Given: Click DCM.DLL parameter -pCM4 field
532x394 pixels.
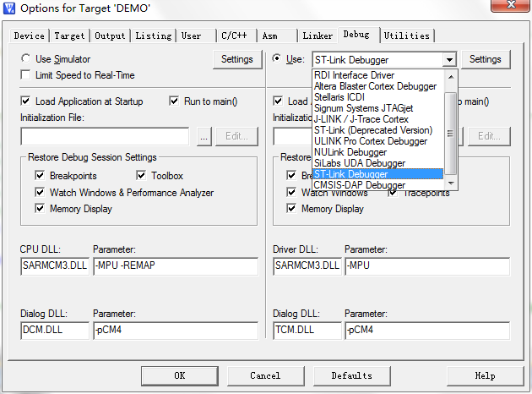Looking at the screenshot, I should pyautogui.click(x=176, y=331).
